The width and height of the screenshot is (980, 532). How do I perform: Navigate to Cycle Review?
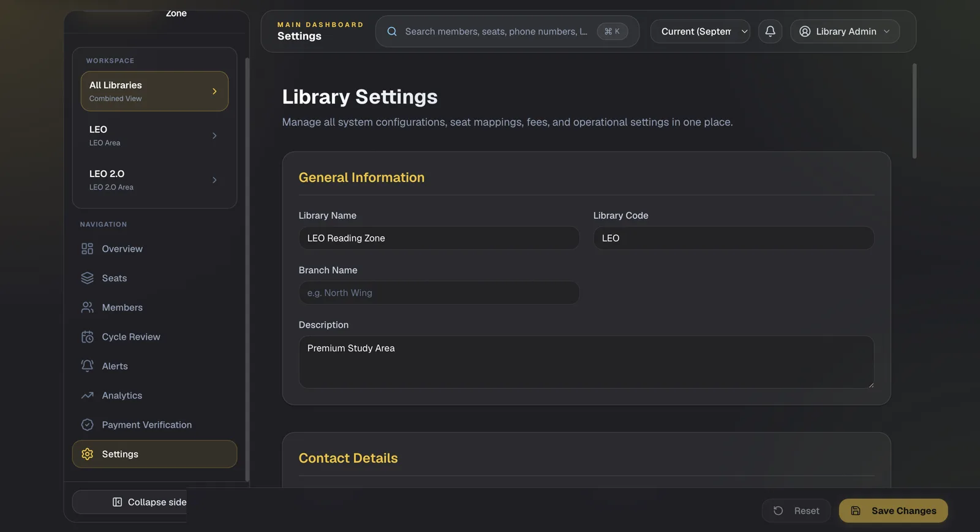pos(154,337)
